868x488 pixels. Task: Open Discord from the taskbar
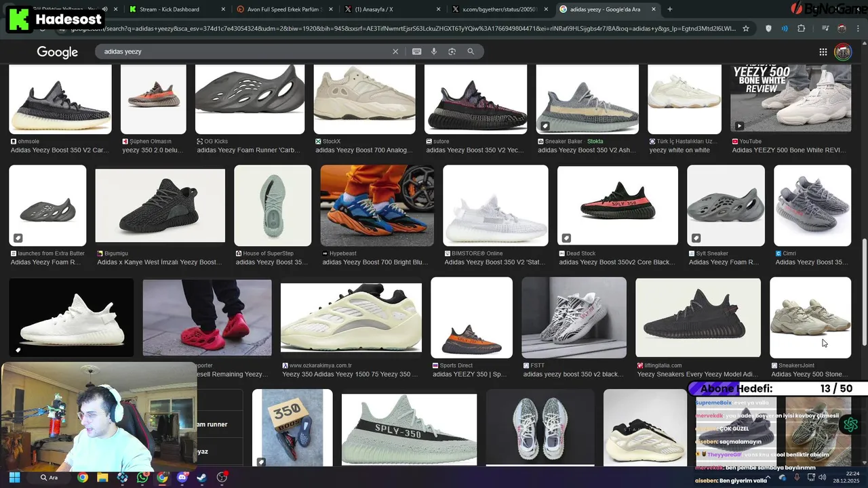coord(182,477)
